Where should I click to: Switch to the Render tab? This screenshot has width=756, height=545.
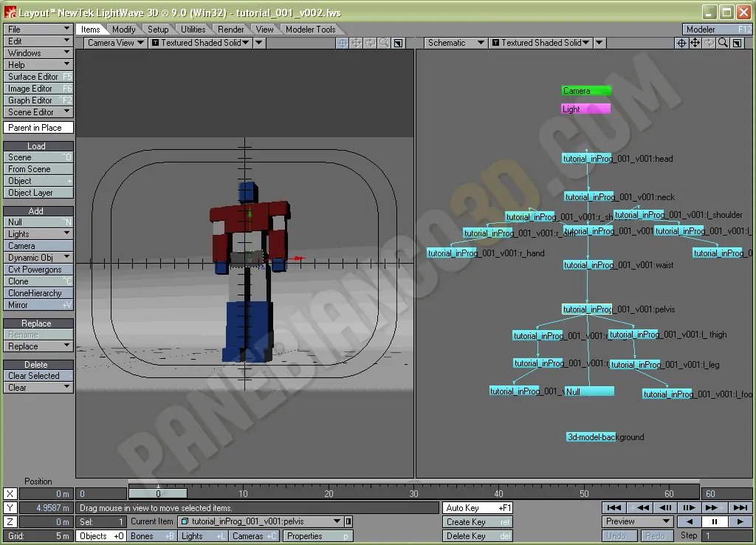tap(231, 30)
